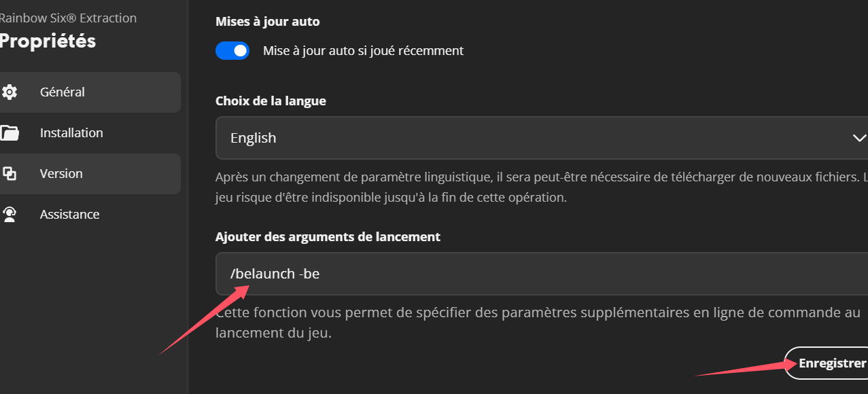
Task: Click the 'Mises à jour auto' heading
Action: 268,21
